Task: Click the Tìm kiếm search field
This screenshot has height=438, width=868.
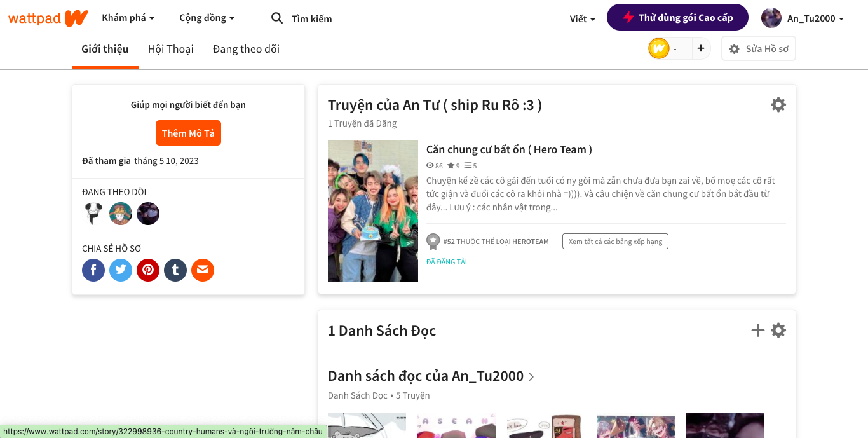Action: pos(311,18)
